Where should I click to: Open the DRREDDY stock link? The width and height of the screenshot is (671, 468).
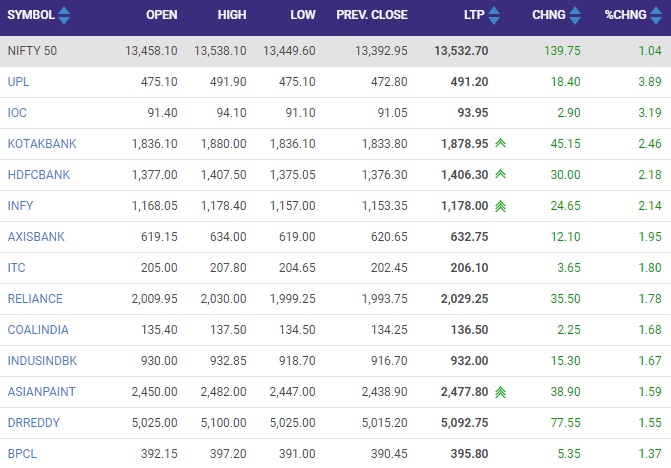(34, 423)
